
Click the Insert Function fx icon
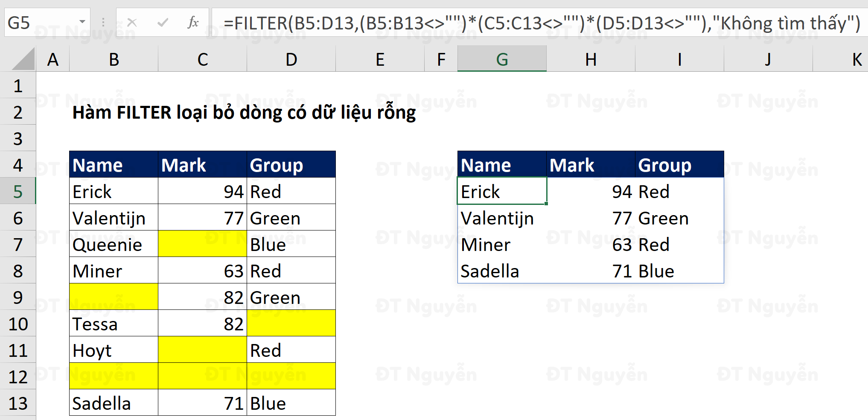[x=193, y=22]
